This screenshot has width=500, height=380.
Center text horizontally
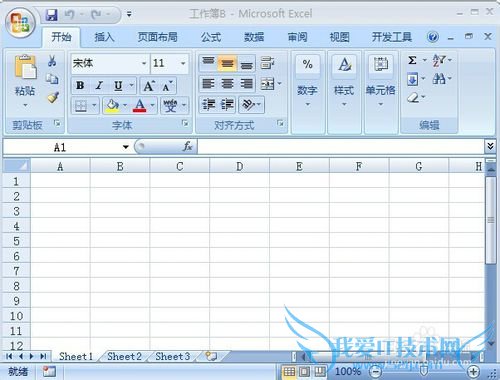point(227,84)
